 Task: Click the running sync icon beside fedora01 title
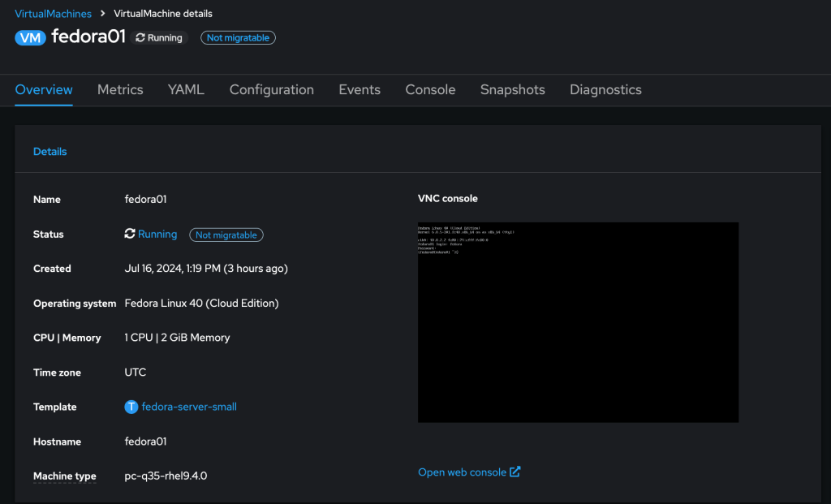(x=140, y=37)
